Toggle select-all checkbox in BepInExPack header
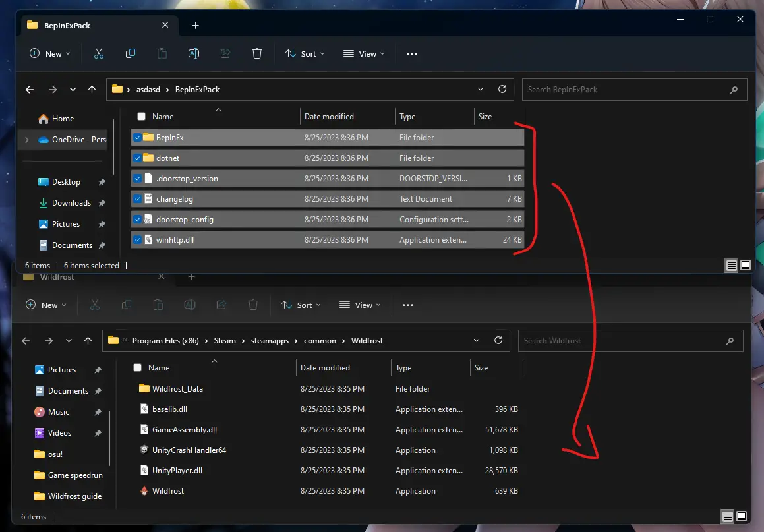The width and height of the screenshot is (764, 532). [x=141, y=117]
